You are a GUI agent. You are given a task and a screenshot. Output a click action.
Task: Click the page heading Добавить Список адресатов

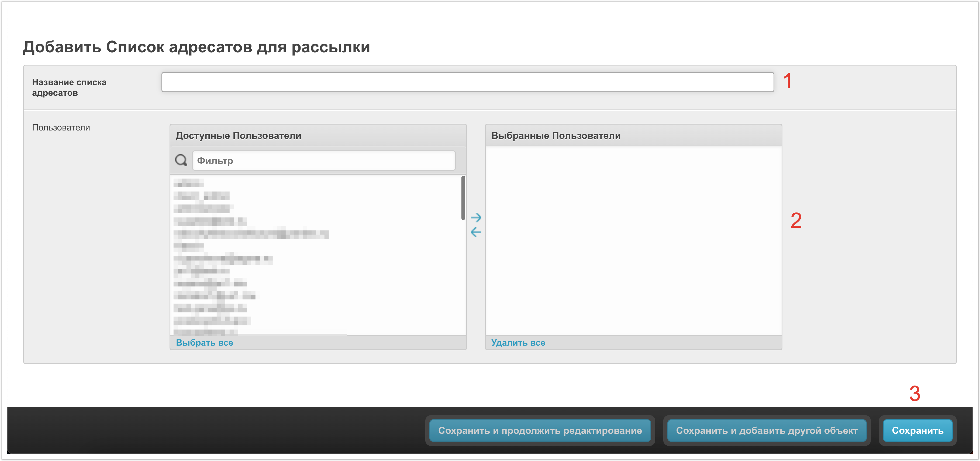196,47
